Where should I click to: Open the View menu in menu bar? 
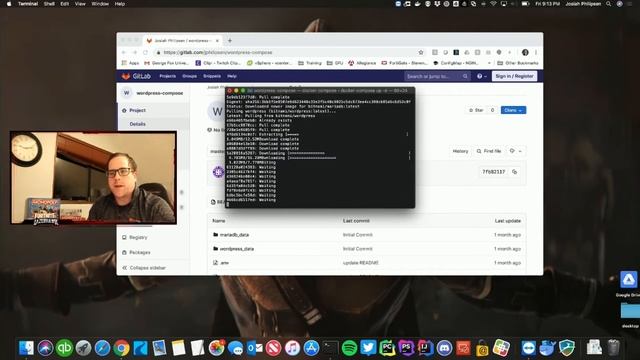(80, 4)
